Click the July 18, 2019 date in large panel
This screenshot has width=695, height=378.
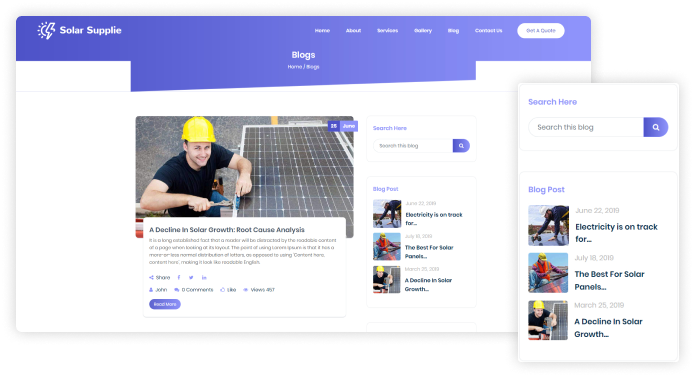(594, 258)
